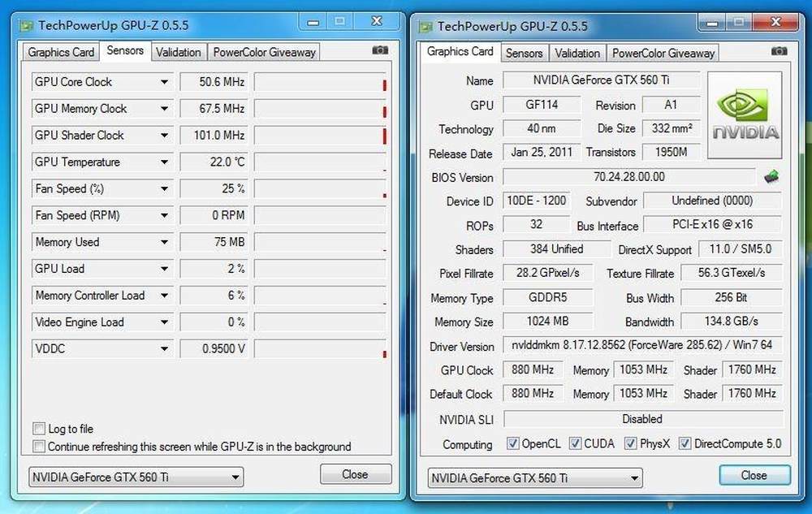Click Close button in Sensors window
The height and width of the screenshot is (514, 812).
pyautogui.click(x=356, y=474)
